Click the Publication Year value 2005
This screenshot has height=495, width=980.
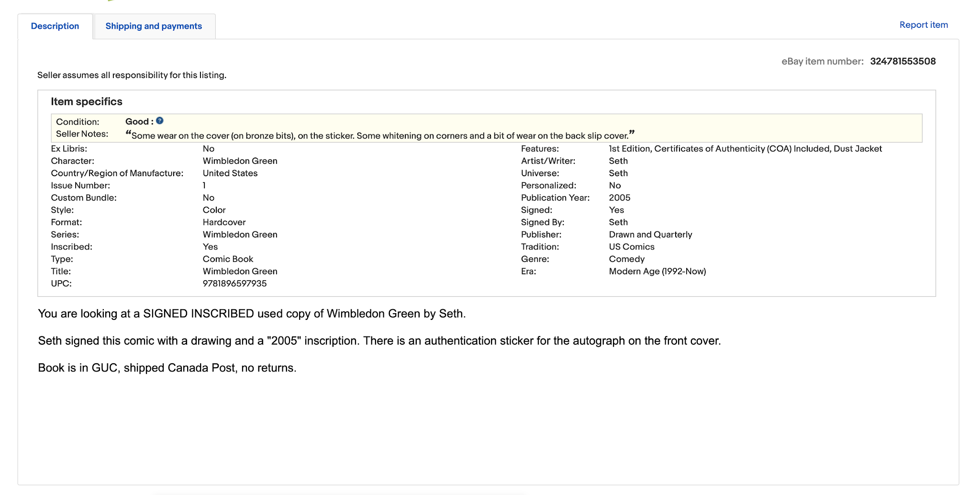click(x=619, y=198)
